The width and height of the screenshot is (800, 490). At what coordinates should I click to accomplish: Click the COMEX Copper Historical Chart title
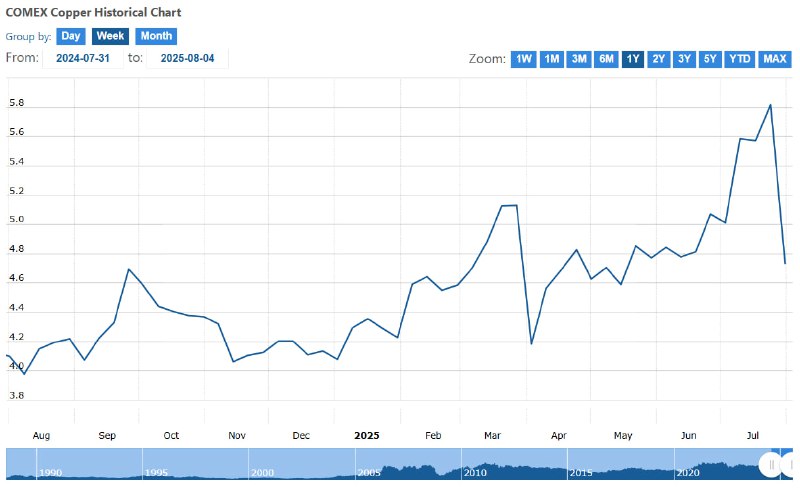(x=93, y=12)
